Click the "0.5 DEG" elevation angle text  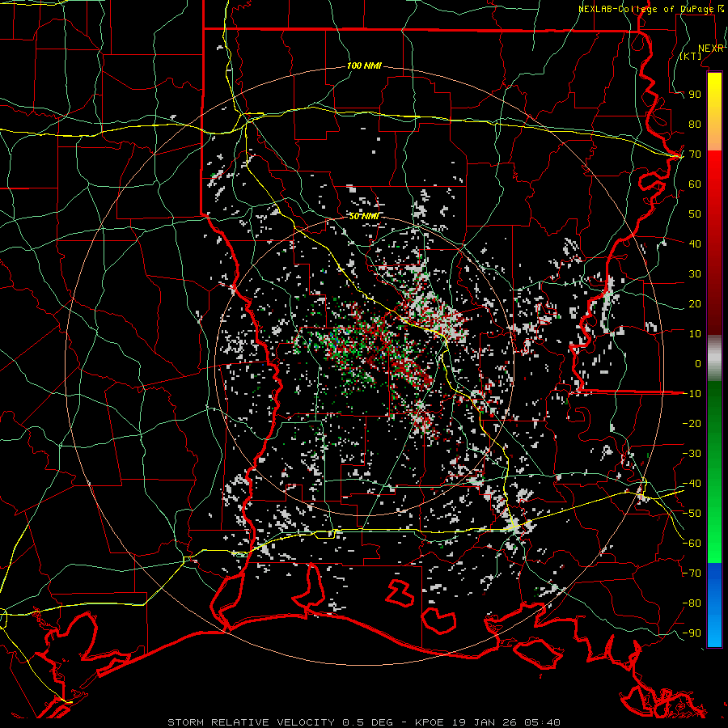point(367,722)
